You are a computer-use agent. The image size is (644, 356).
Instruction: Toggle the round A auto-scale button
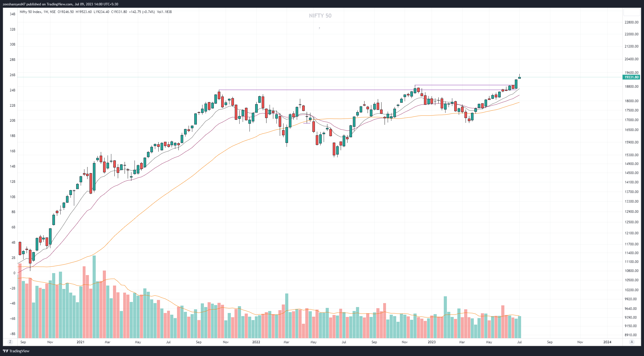[632, 342]
